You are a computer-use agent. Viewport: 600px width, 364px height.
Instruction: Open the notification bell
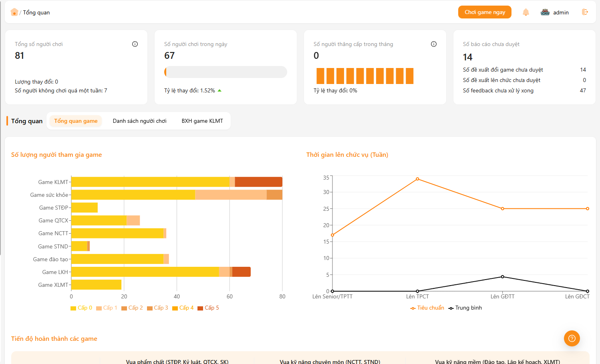(x=526, y=12)
